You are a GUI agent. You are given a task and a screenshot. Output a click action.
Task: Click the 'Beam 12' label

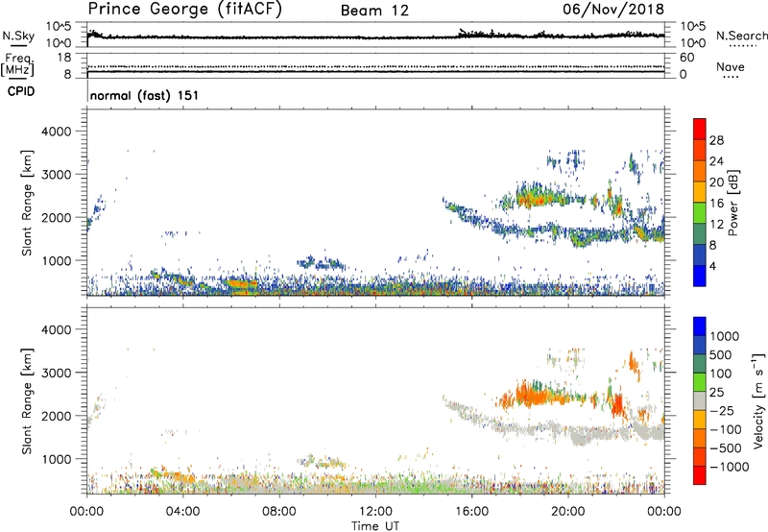tap(374, 11)
